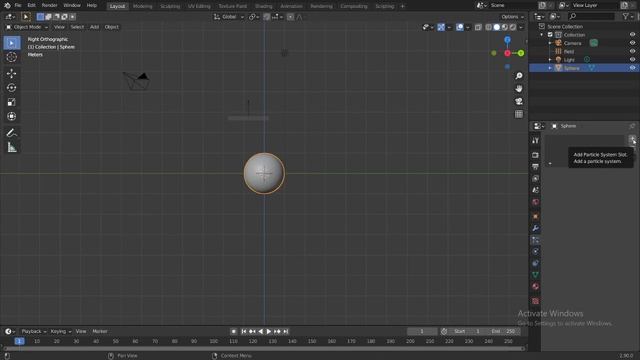Open the Material properties tab
This screenshot has height=360, width=640.
click(536, 287)
